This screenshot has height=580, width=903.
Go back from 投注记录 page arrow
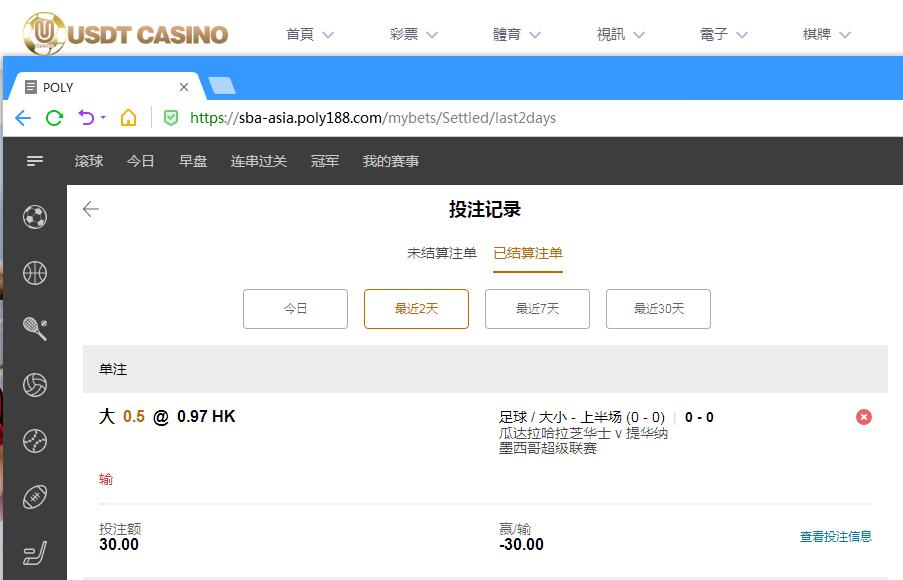pos(91,209)
